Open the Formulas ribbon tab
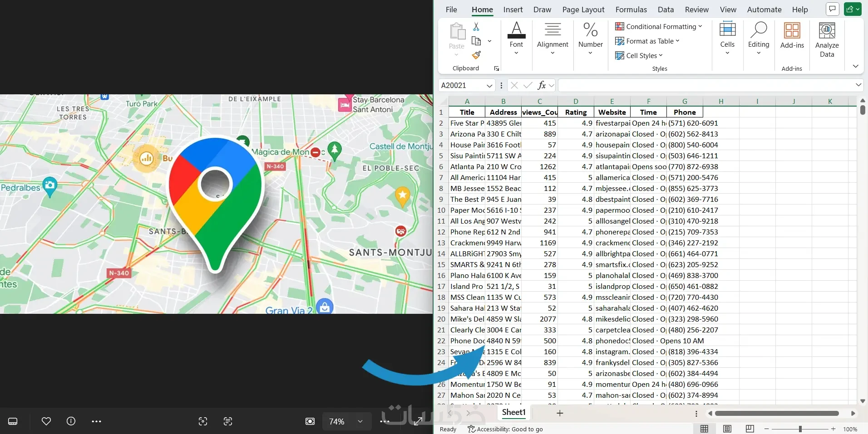The height and width of the screenshot is (434, 868). 631,10
